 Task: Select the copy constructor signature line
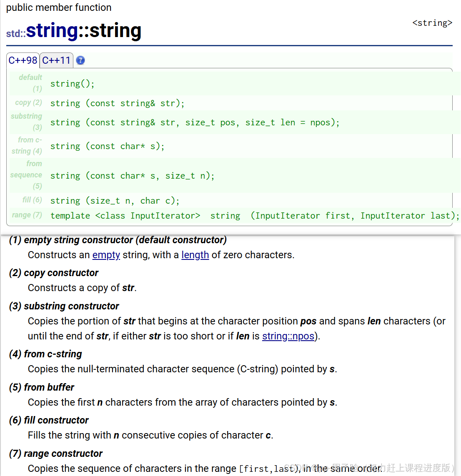coord(117,103)
